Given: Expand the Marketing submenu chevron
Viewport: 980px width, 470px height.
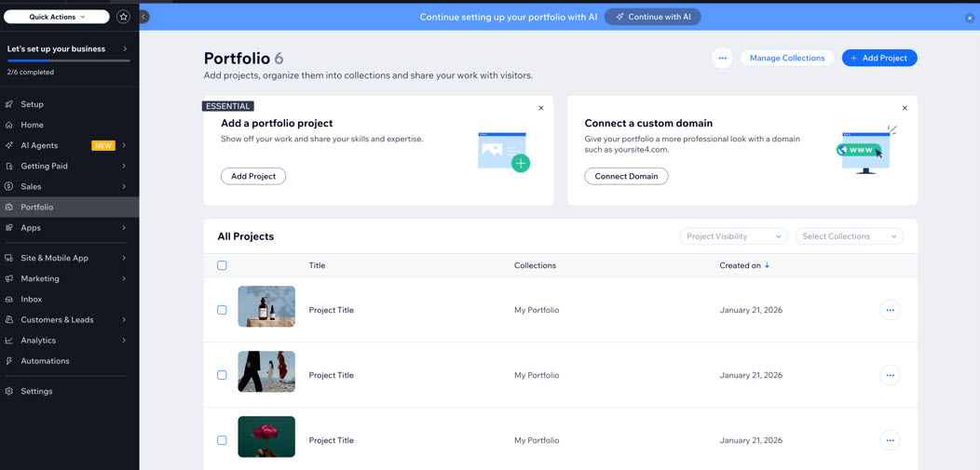Looking at the screenshot, I should (x=124, y=278).
